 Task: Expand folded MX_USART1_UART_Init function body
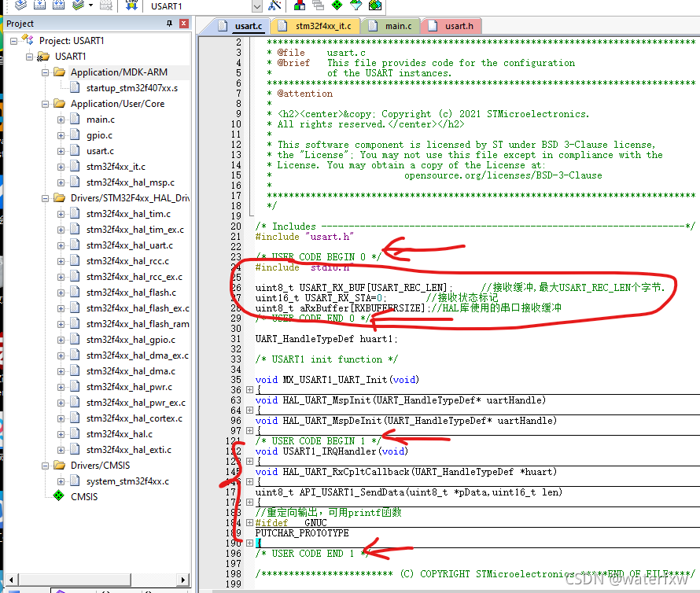click(249, 390)
